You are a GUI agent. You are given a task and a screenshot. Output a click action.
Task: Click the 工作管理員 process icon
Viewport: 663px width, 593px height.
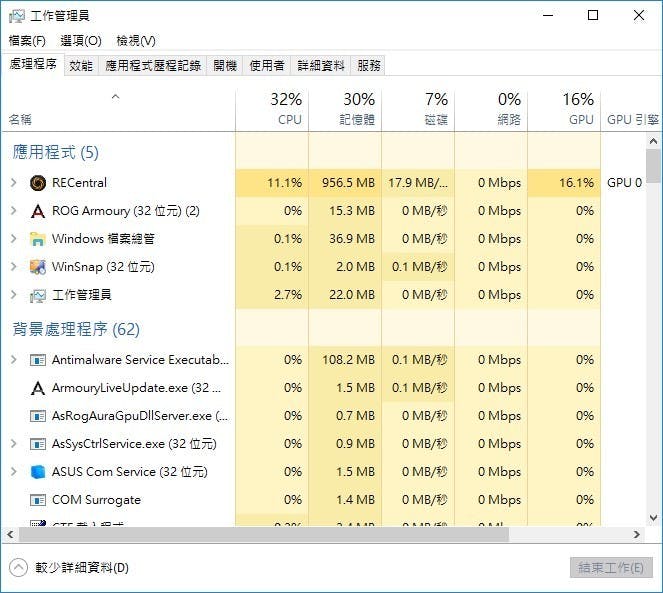pos(38,295)
